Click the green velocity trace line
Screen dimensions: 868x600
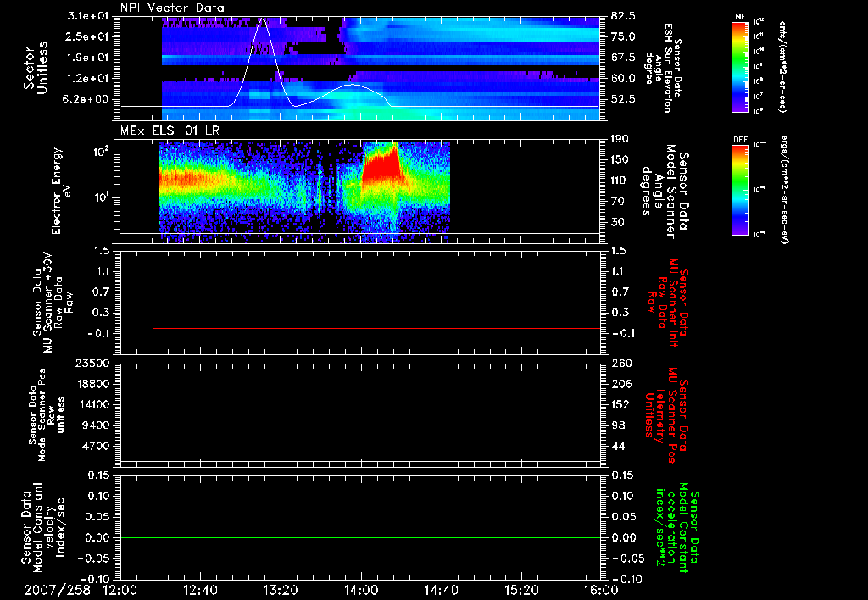(360, 537)
